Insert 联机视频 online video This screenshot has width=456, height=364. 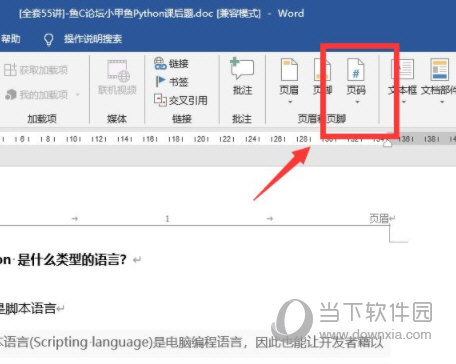point(117,77)
